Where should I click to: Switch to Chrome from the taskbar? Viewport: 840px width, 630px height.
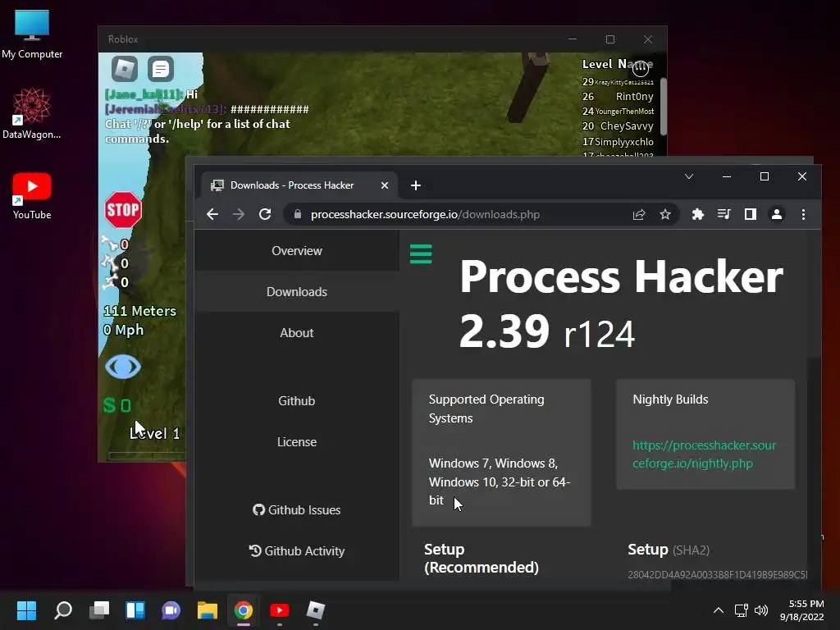tap(243, 610)
